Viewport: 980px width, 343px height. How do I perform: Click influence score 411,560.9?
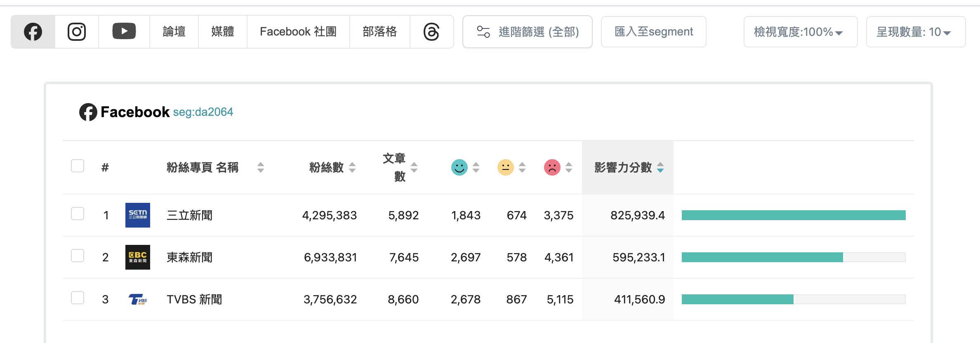coord(640,299)
